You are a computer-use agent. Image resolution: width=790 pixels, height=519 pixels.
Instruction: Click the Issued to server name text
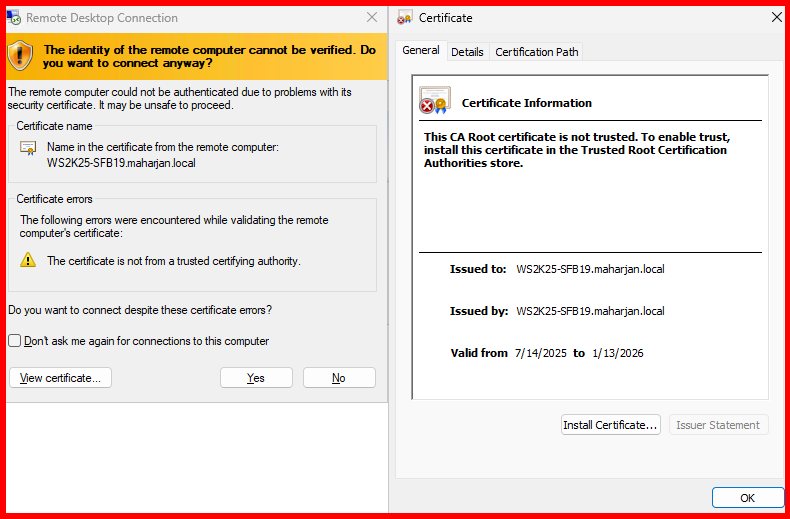590,269
